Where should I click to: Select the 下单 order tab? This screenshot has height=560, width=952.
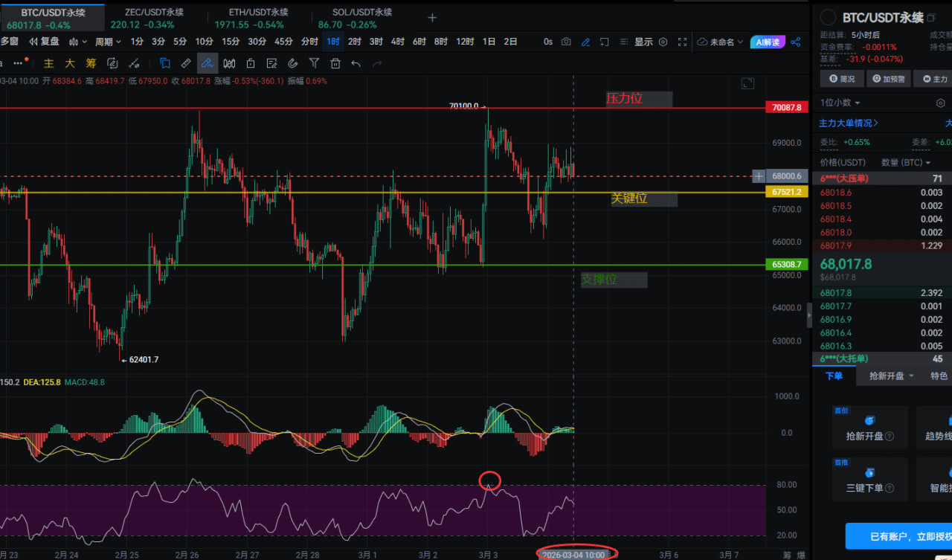834,376
